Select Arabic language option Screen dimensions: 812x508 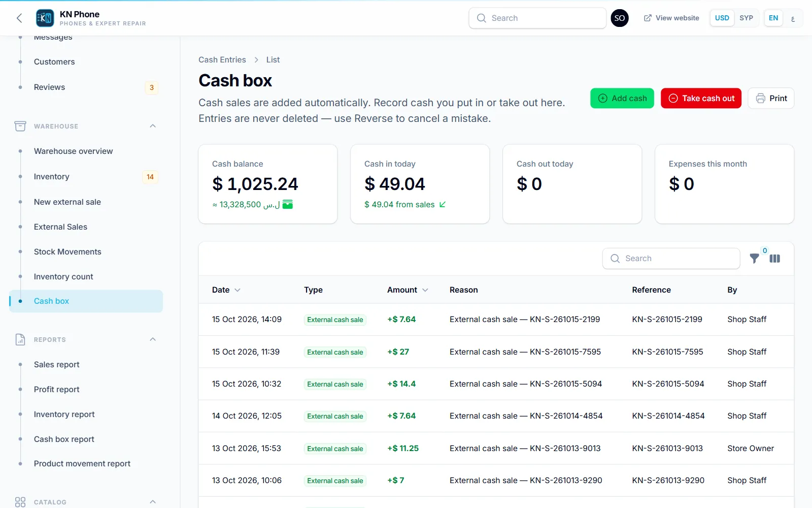[x=793, y=18]
